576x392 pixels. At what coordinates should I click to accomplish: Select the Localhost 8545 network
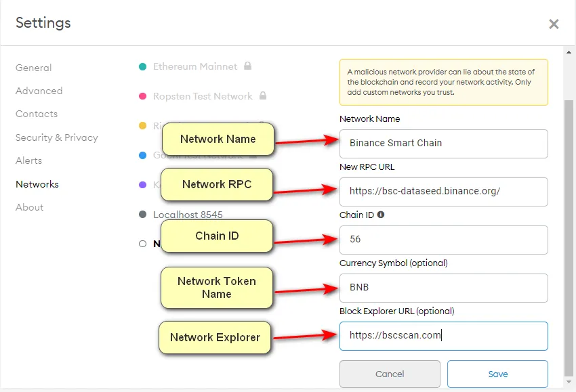188,215
